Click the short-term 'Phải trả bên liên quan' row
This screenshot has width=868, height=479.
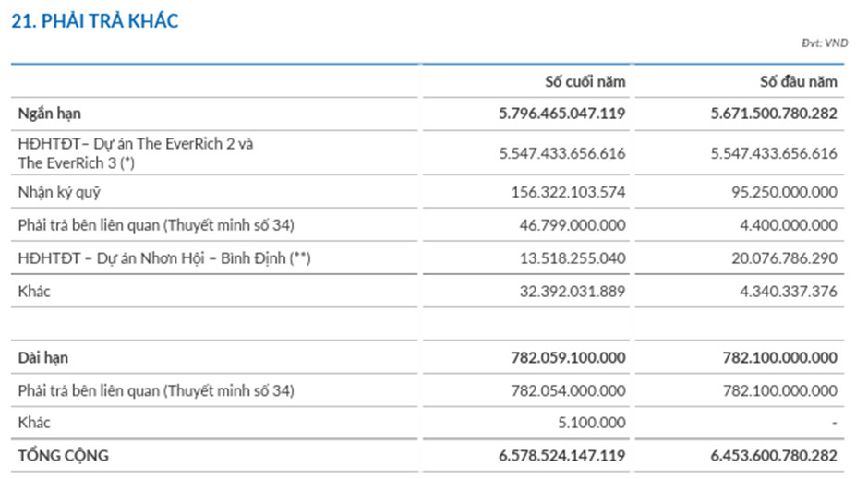(x=155, y=224)
